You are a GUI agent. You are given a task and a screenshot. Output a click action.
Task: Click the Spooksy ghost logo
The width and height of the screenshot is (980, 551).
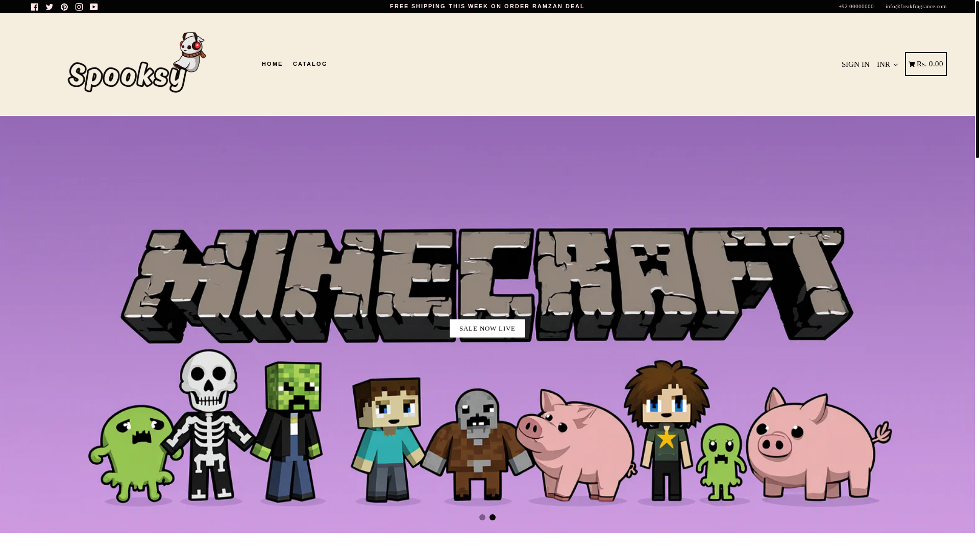(x=137, y=63)
